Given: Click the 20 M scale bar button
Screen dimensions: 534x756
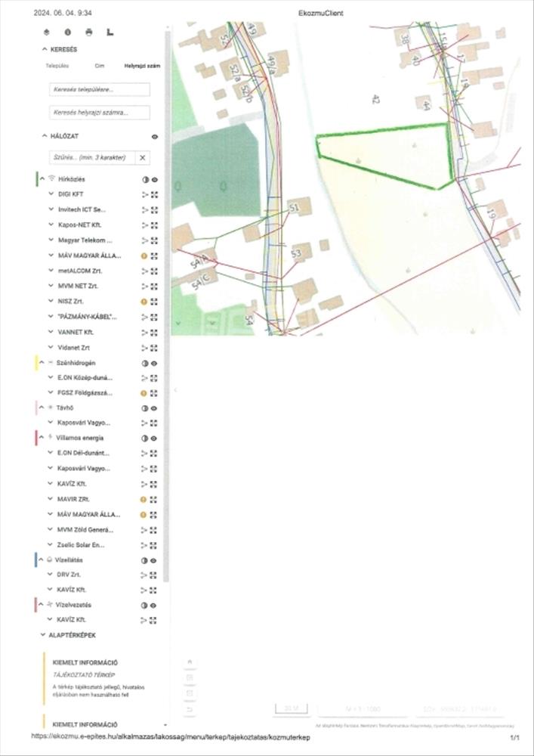Looking at the screenshot, I should 290,708.
